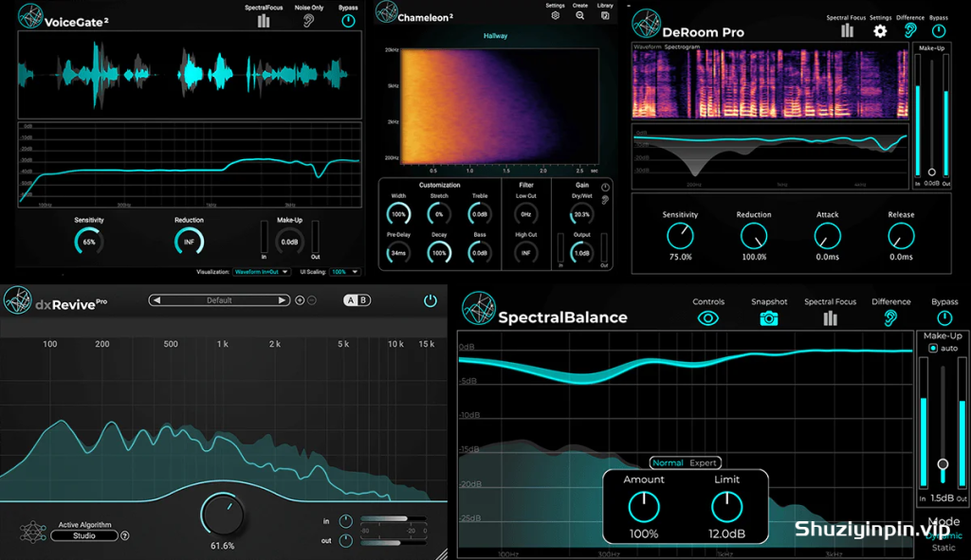
Task: Toggle VoiceGate Bypass power button
Action: [349, 21]
